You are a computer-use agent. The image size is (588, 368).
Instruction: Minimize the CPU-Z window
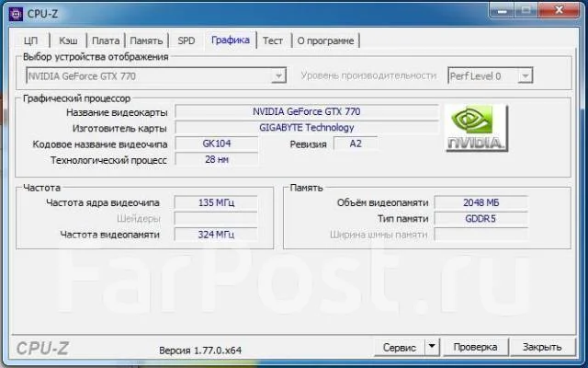click(503, 11)
